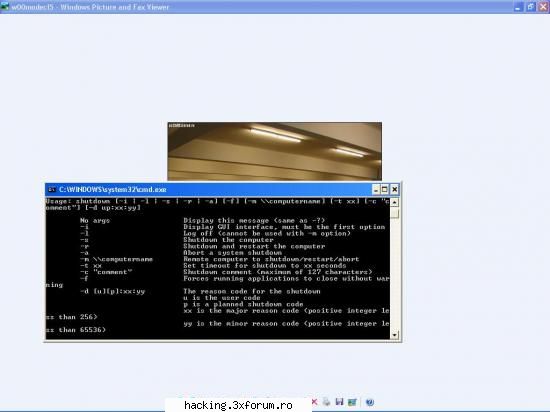The image size is (550, 412).
Task: Open the blue Help question mark icon
Action: pyautogui.click(x=370, y=402)
